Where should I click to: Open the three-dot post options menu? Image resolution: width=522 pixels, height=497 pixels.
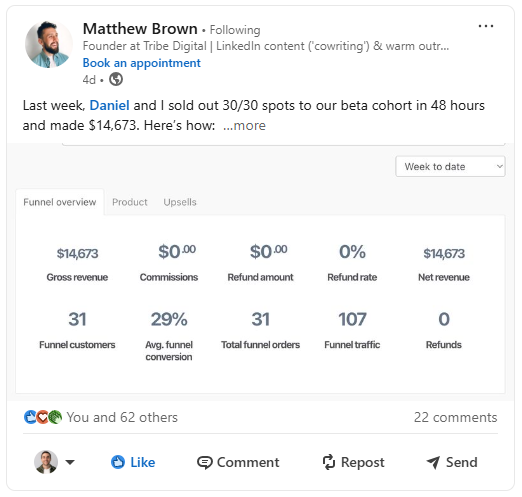[x=486, y=26]
